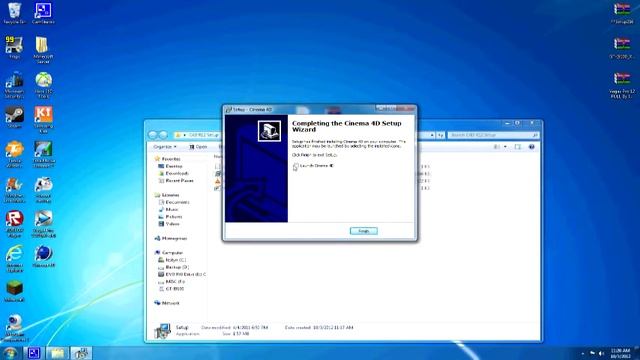This screenshot has height=360, width=640.
Task: Go back in the Explorer window
Action: tap(153, 135)
